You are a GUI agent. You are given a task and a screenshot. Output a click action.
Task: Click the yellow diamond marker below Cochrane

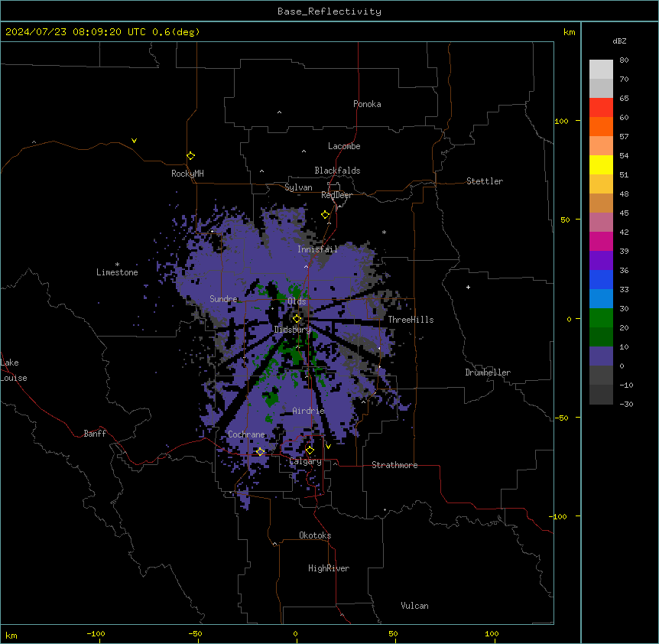(x=260, y=452)
